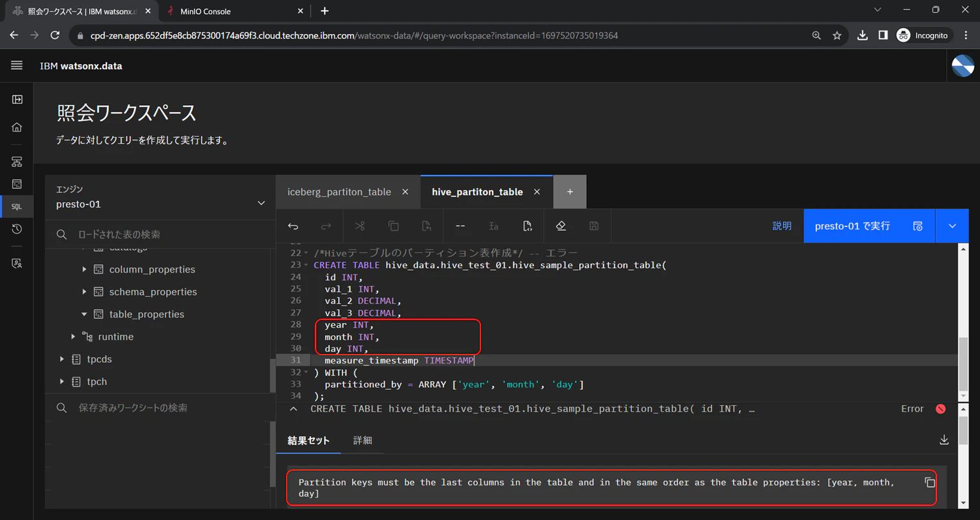This screenshot has width=980, height=520.
Task: Open the Data manager icon
Action: (x=17, y=184)
